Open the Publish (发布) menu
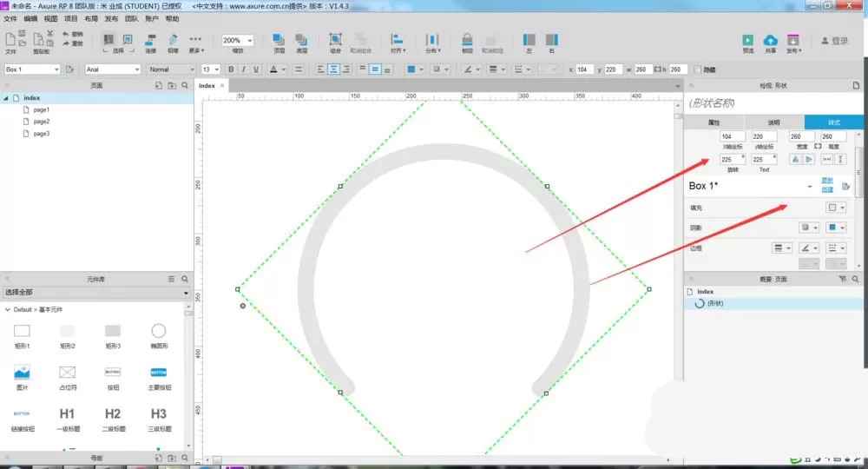This screenshot has height=469, width=868. pos(111,19)
